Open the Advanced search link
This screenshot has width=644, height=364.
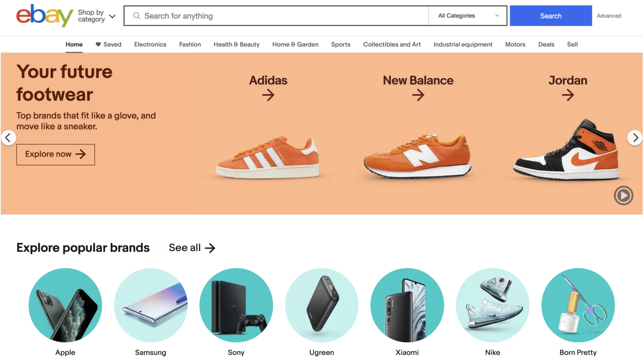pyautogui.click(x=609, y=16)
